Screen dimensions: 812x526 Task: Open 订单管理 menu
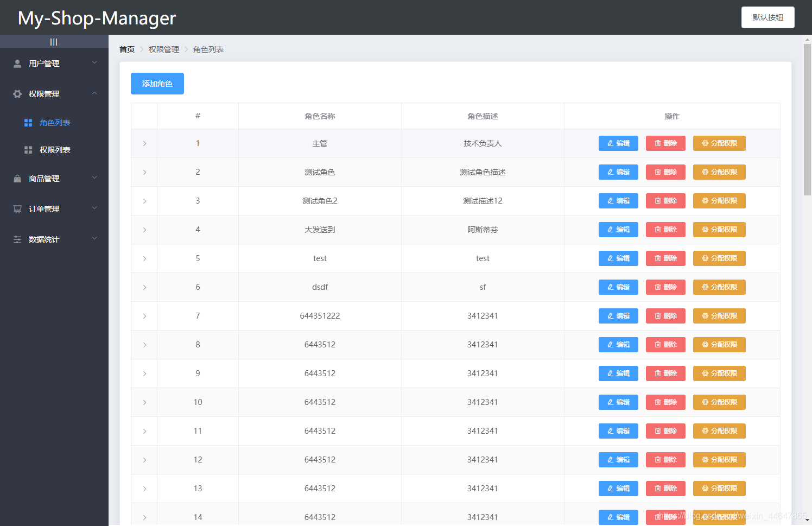tap(54, 209)
